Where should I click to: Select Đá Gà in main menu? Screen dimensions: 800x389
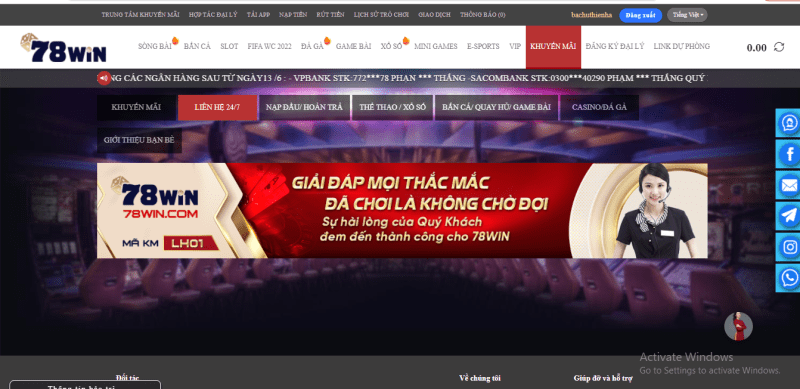pyautogui.click(x=312, y=46)
